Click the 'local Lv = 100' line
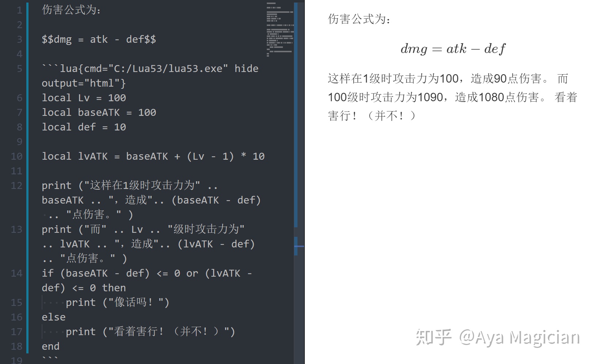 [x=84, y=98]
